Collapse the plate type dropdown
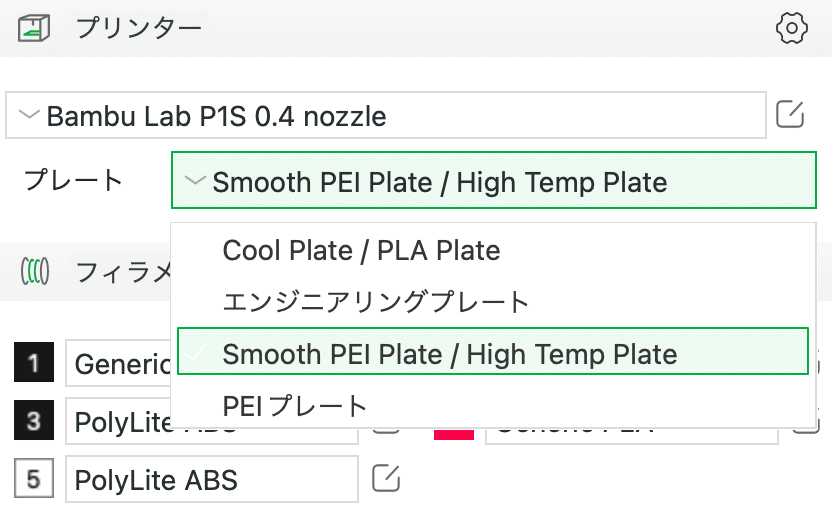This screenshot has height=522, width=832. point(493,180)
